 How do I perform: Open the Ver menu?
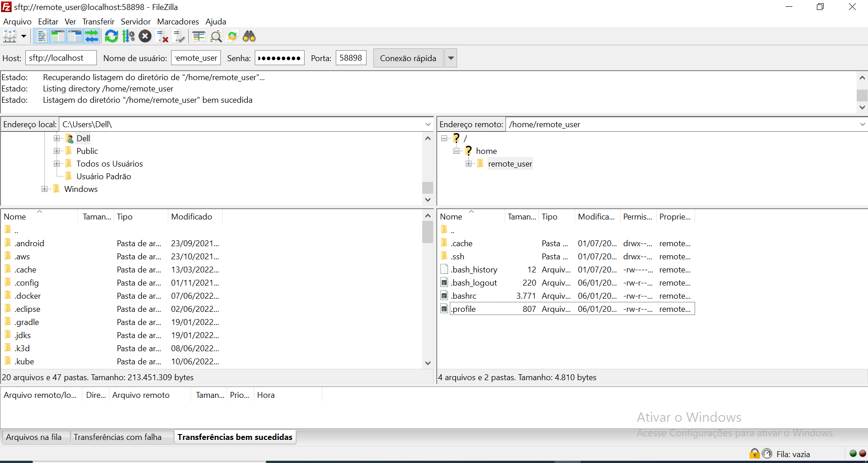click(70, 22)
